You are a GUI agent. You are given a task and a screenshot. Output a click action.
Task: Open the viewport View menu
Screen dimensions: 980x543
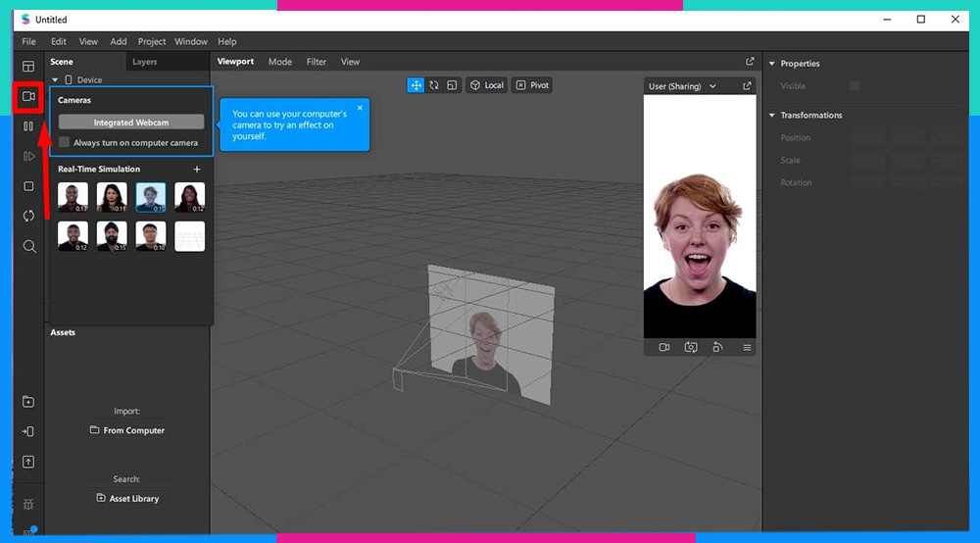tap(350, 62)
